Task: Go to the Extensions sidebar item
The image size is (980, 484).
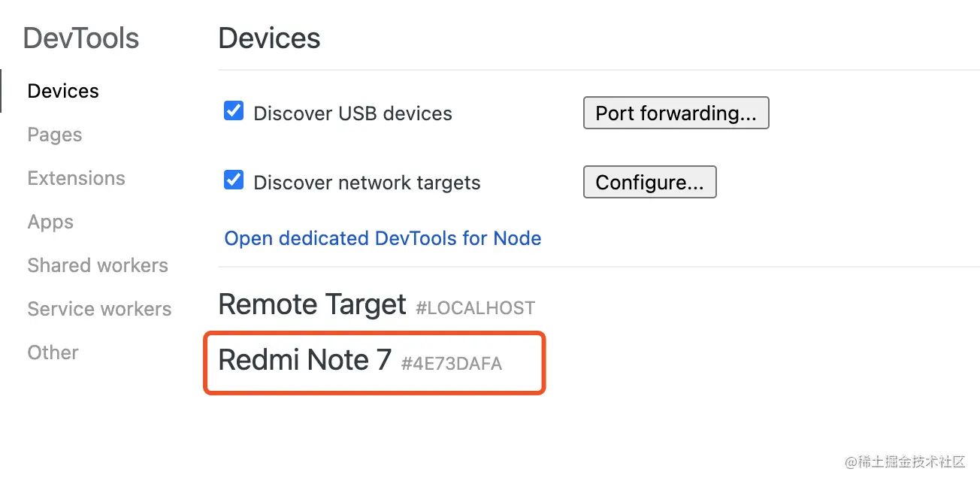Action: click(76, 178)
